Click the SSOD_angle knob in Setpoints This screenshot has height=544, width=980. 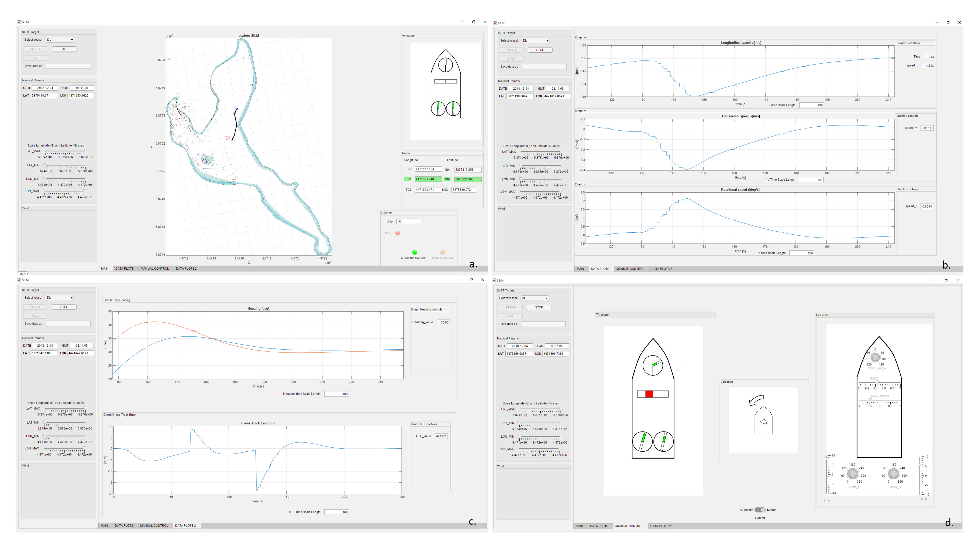point(875,357)
